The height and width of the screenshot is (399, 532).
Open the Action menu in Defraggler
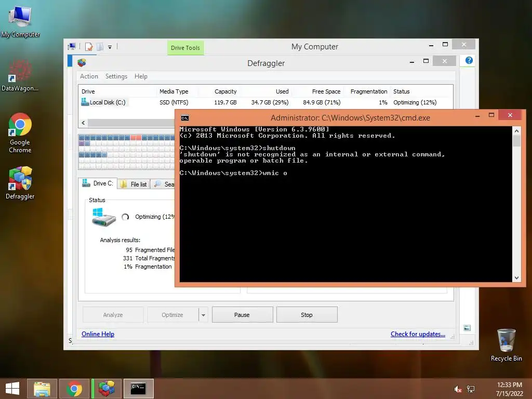click(x=89, y=76)
